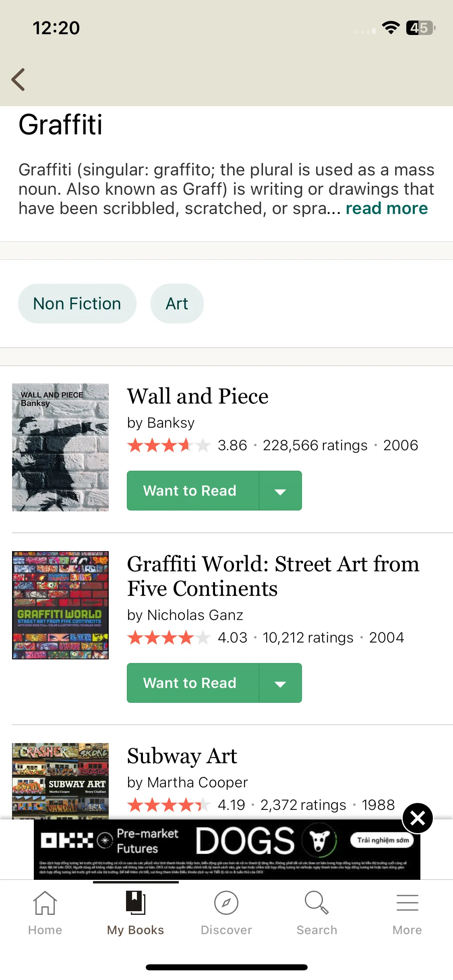Open Graffiti World cover thumbnail

(60, 605)
